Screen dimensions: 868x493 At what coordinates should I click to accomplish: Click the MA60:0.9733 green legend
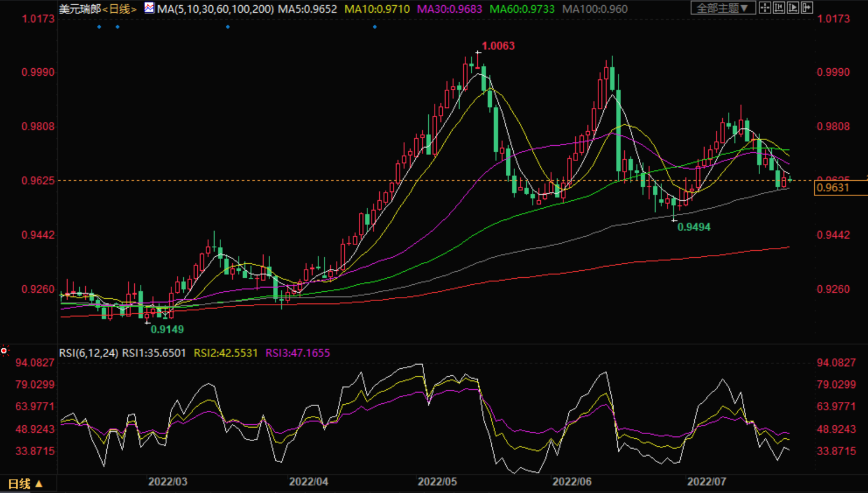(x=521, y=9)
